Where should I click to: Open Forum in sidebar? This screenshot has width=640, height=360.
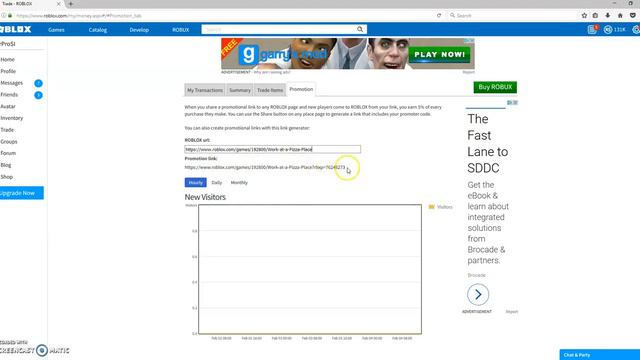coord(8,153)
